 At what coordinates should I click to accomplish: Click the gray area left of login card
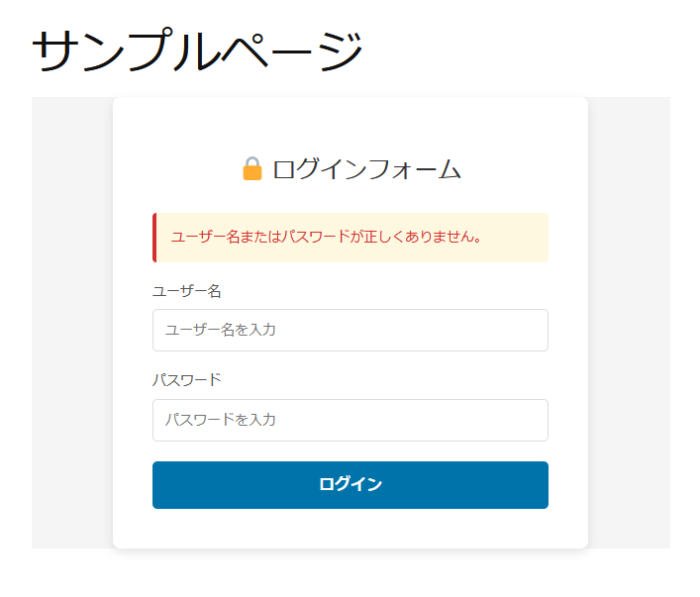point(71,327)
